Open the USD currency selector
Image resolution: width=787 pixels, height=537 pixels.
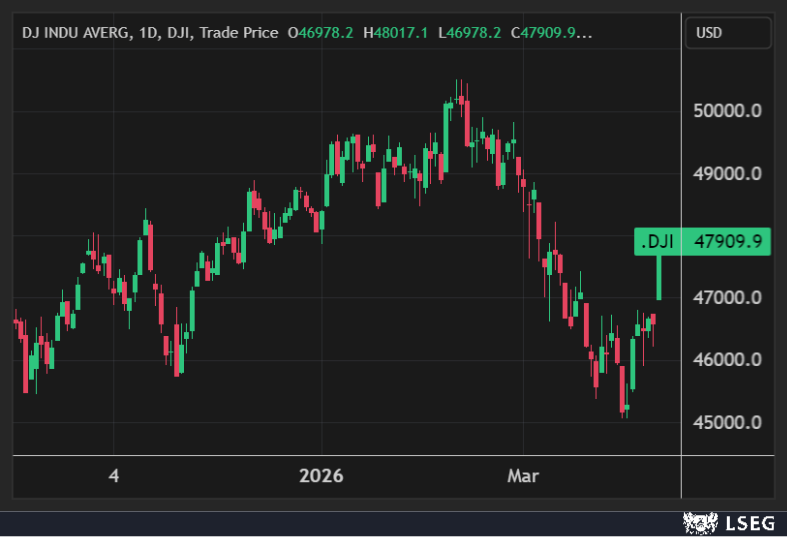pos(728,33)
